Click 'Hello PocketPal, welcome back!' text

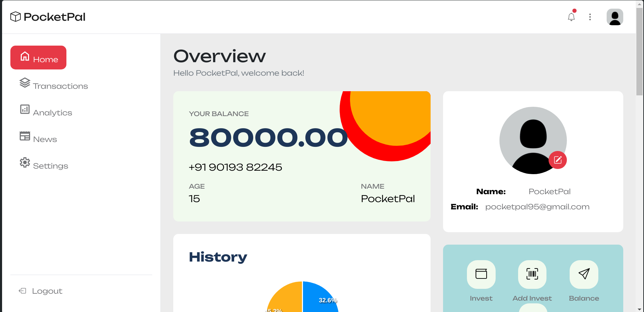(239, 73)
